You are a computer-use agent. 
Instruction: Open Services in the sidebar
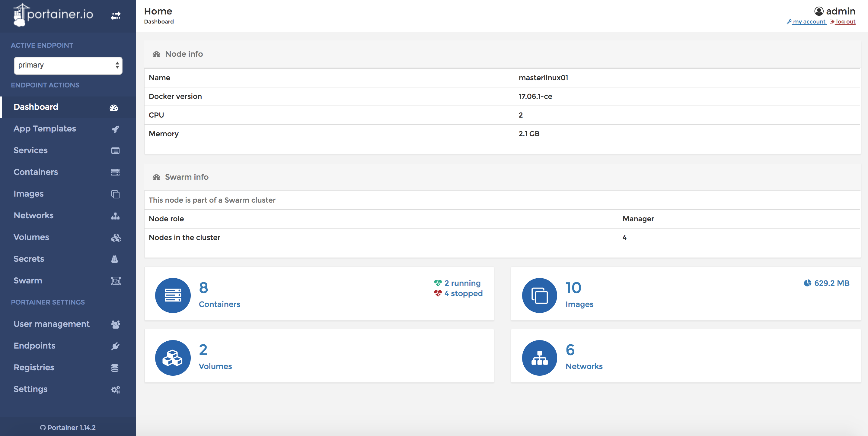pos(31,150)
